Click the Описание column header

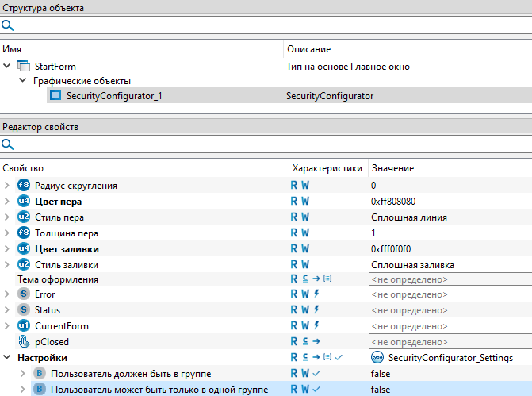(x=308, y=49)
